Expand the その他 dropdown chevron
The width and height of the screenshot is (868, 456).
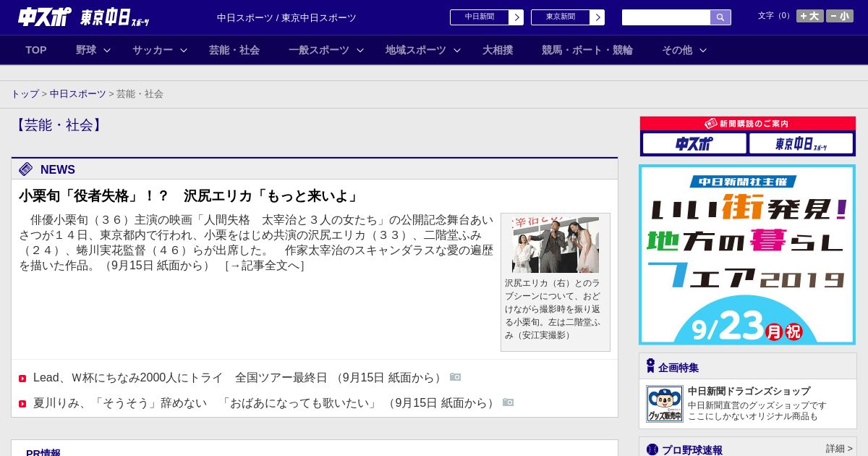pos(703,50)
